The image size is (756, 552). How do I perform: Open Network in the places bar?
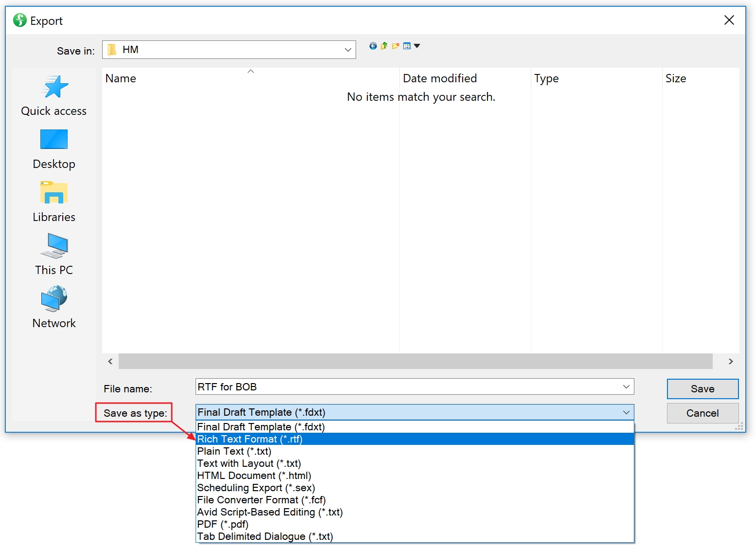54,307
